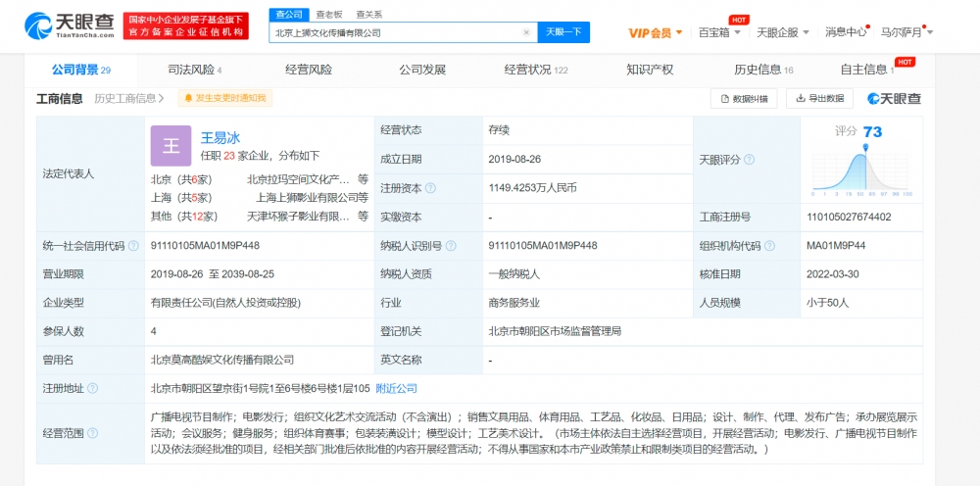Select staff size 小于50人
Image resolution: width=980 pixels, height=486 pixels.
(x=827, y=303)
